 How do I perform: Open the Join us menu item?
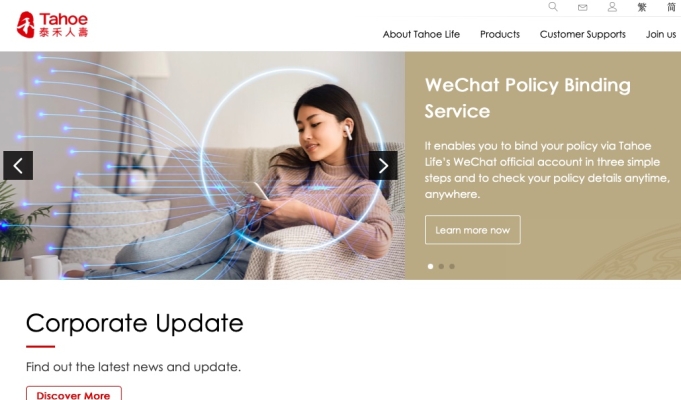click(x=661, y=34)
